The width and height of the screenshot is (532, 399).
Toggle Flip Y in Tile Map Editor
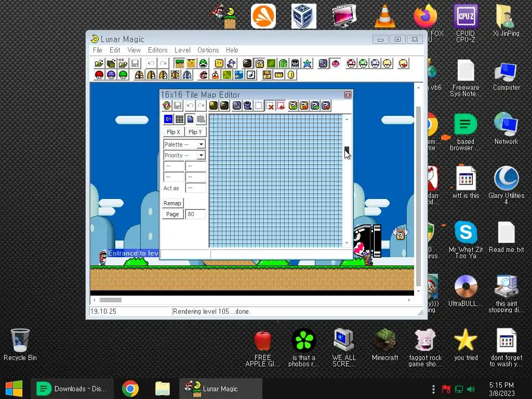[195, 132]
